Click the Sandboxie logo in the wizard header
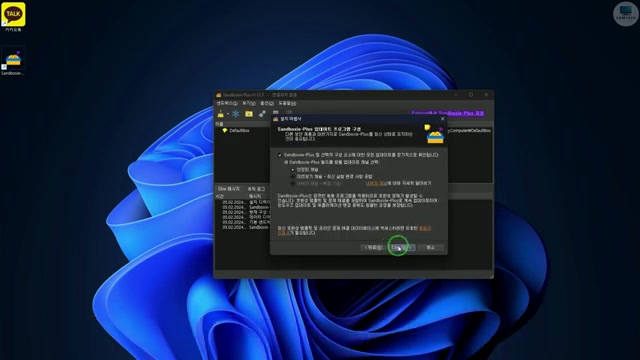 pyautogui.click(x=435, y=135)
